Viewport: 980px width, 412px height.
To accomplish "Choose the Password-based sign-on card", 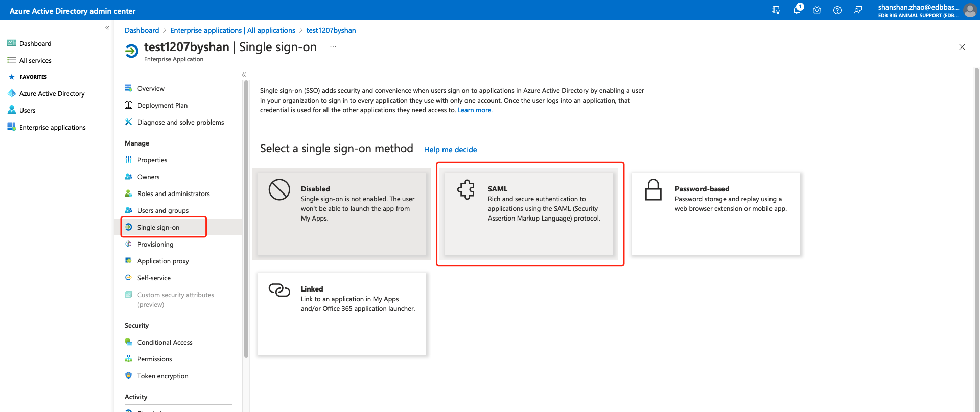I will 716,214.
